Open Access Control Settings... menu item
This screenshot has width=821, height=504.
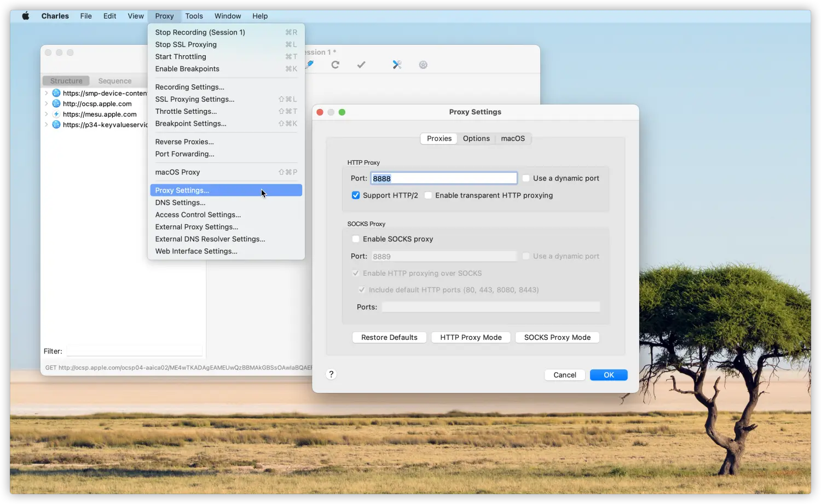click(226, 215)
